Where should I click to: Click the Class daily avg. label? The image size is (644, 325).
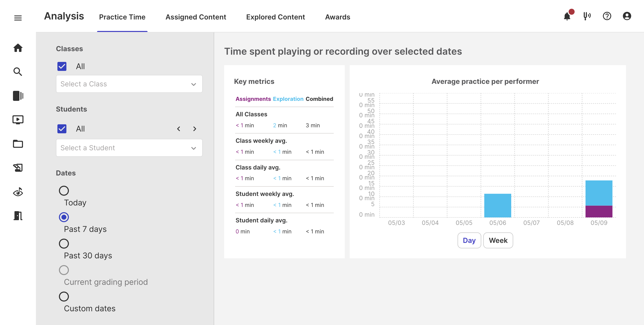point(258,167)
